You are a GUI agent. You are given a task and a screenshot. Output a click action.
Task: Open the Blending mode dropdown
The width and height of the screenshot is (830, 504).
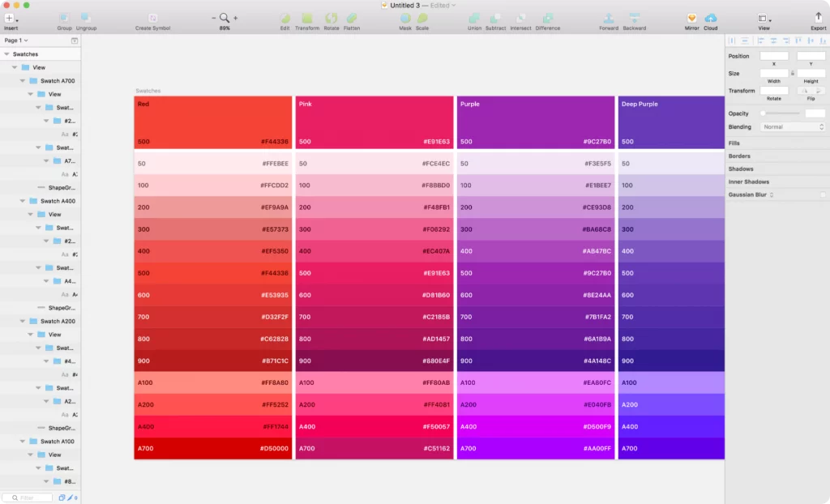[x=793, y=127]
